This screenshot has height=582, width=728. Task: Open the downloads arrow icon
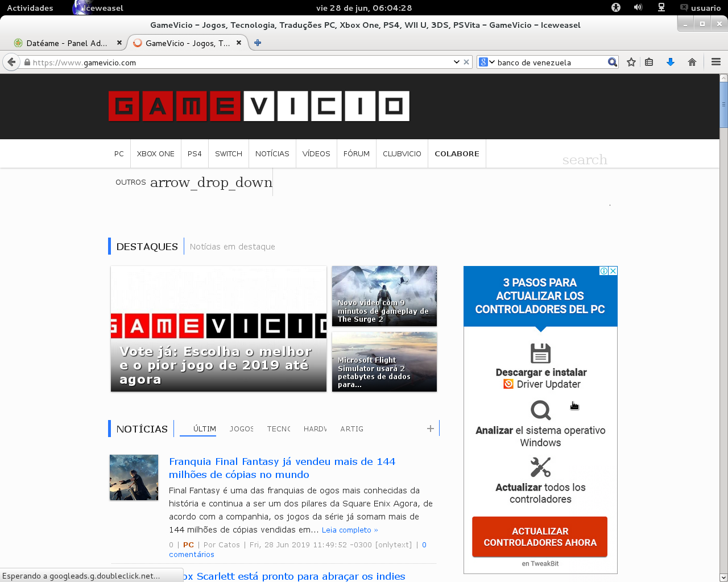coord(671,62)
